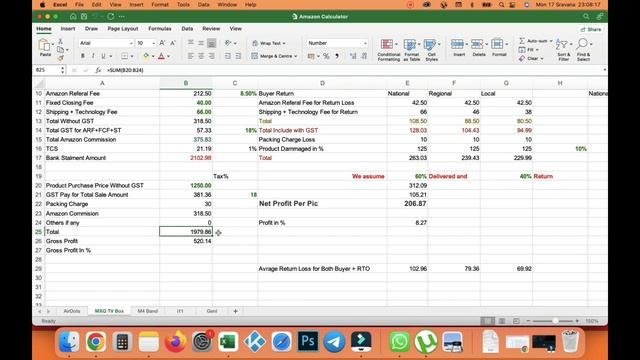640x360 pixels.
Task: Toggle top vertical alignment
Action: 191,43
